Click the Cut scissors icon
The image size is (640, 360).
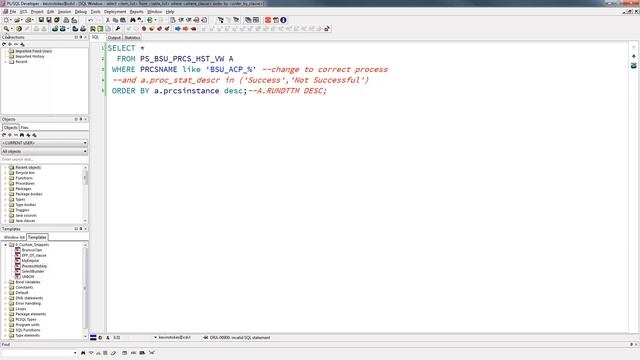click(x=107, y=20)
